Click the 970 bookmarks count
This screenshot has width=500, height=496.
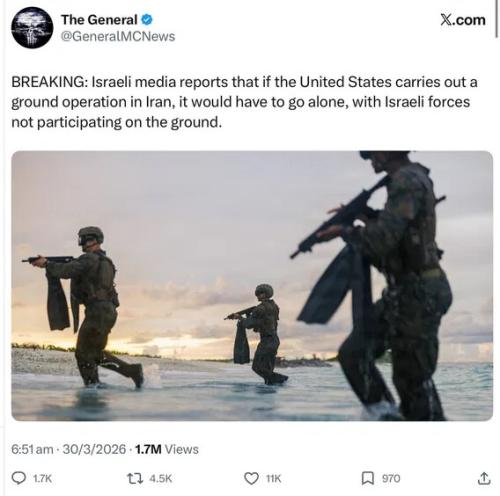pos(391,479)
